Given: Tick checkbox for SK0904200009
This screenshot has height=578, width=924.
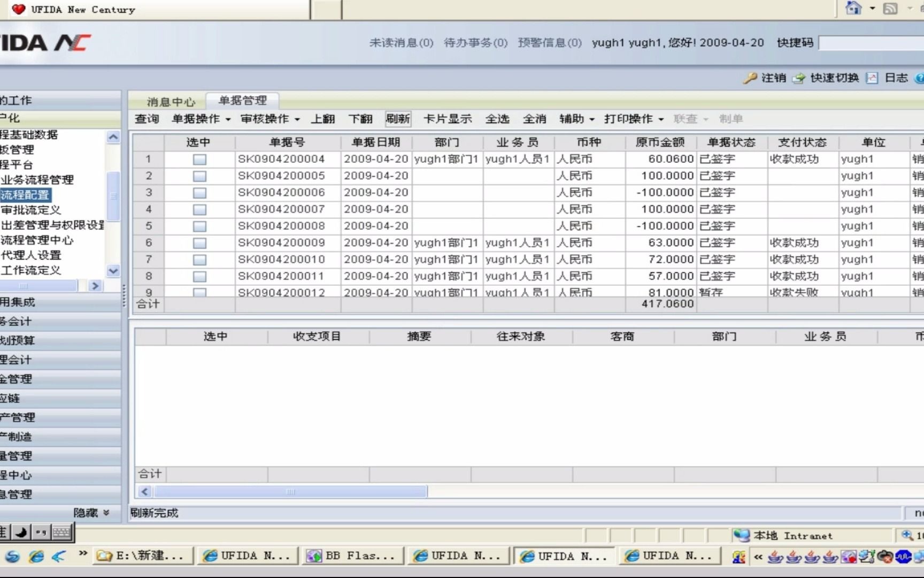Looking at the screenshot, I should pyautogui.click(x=199, y=243).
